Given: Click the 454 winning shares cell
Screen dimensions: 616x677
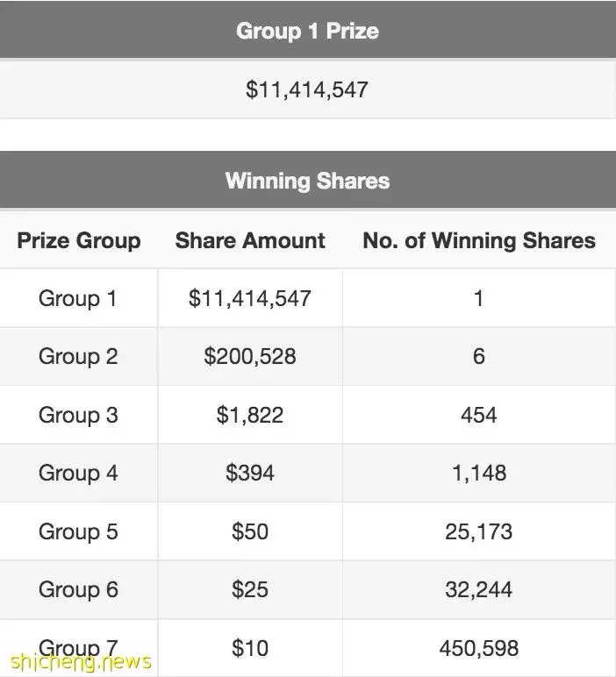Looking at the screenshot, I should (x=479, y=415).
